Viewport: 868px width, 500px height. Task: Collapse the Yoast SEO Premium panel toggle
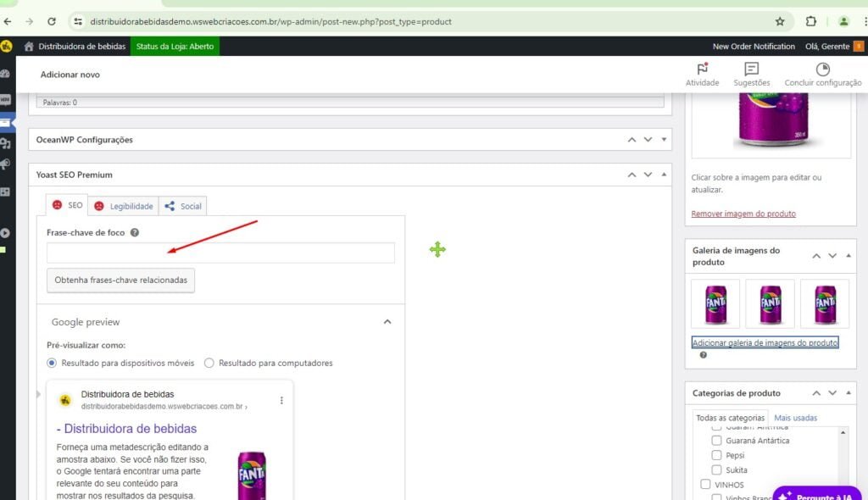(664, 175)
